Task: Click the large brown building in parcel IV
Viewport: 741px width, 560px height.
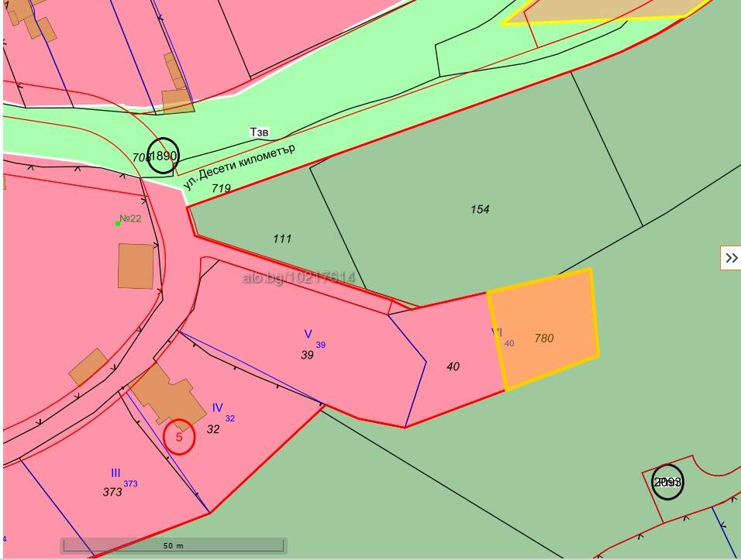Action: [167, 396]
